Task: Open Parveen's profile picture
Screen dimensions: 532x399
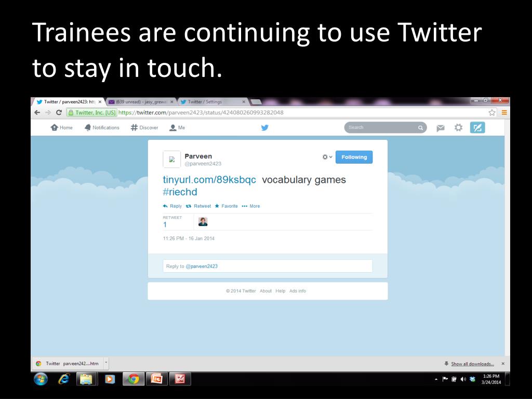Action: (171, 159)
